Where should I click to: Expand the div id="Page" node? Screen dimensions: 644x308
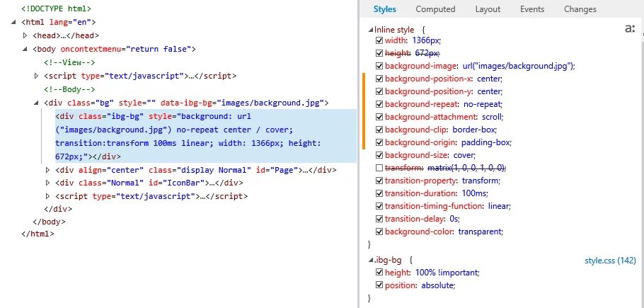coord(47,170)
